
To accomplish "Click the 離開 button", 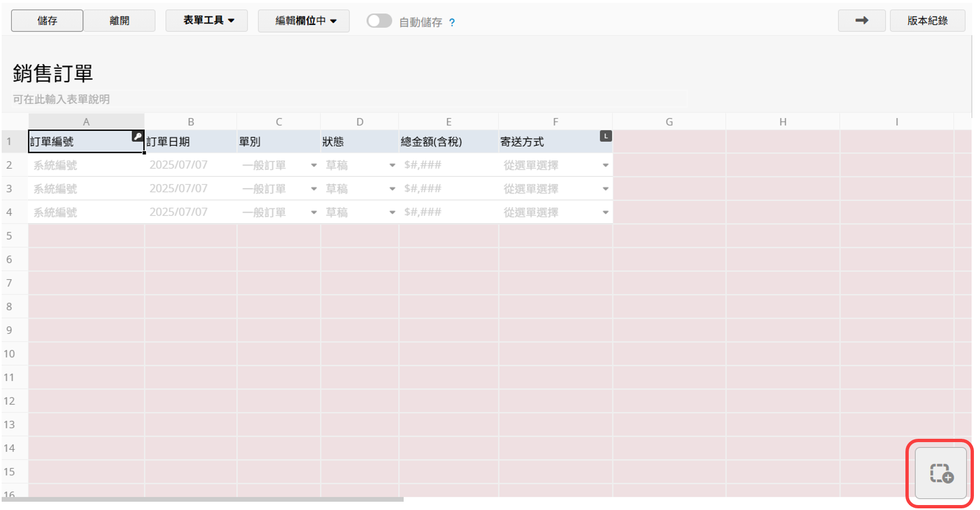I will pyautogui.click(x=119, y=20).
